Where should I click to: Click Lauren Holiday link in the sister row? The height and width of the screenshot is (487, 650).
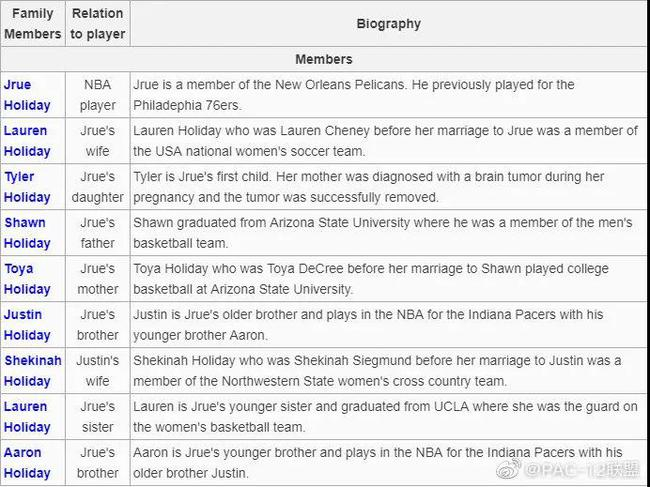[x=27, y=417]
